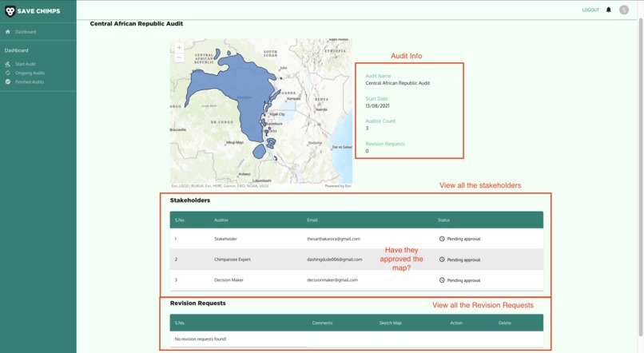Image resolution: width=644 pixels, height=353 pixels.
Task: Open Start Audit in the sidebar
Action: 26,64
